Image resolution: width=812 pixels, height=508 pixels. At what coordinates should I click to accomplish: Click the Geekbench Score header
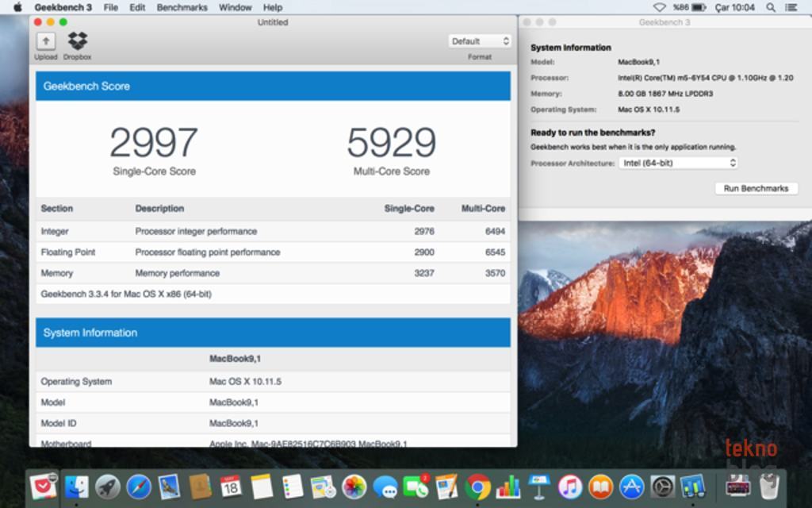point(273,86)
